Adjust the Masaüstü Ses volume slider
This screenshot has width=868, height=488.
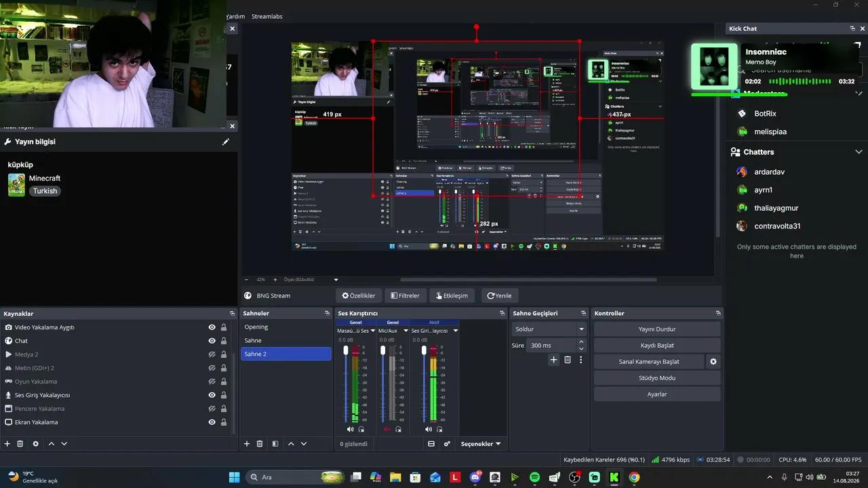pyautogui.click(x=346, y=350)
